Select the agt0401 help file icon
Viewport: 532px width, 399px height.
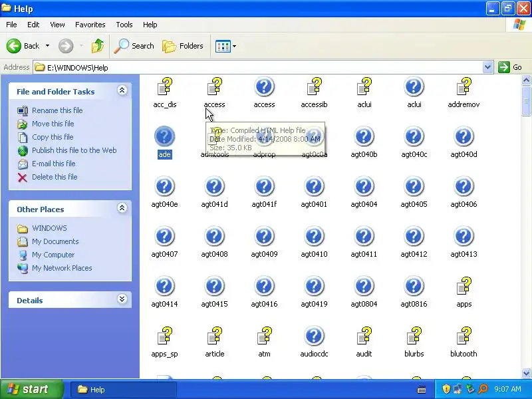coord(314,186)
